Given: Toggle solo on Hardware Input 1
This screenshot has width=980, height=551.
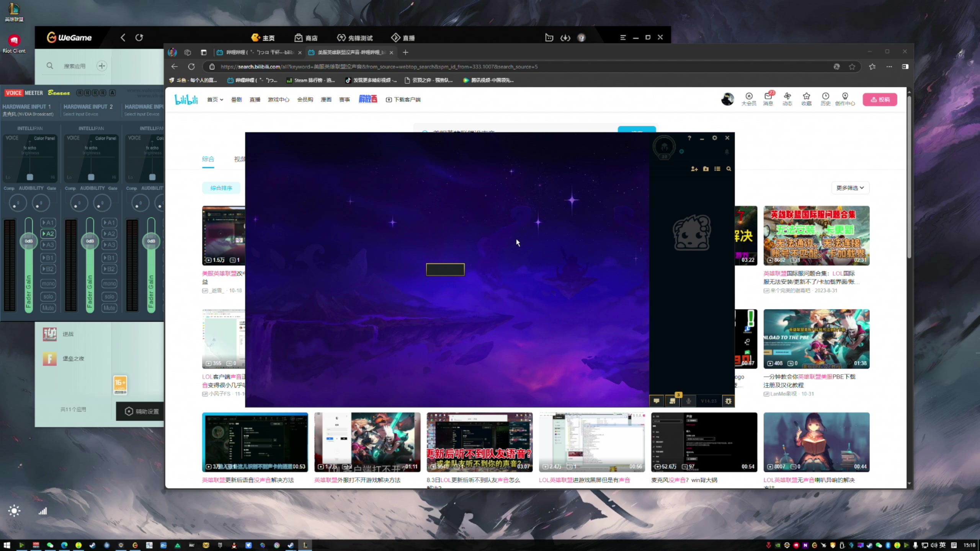Looking at the screenshot, I should [x=48, y=297].
